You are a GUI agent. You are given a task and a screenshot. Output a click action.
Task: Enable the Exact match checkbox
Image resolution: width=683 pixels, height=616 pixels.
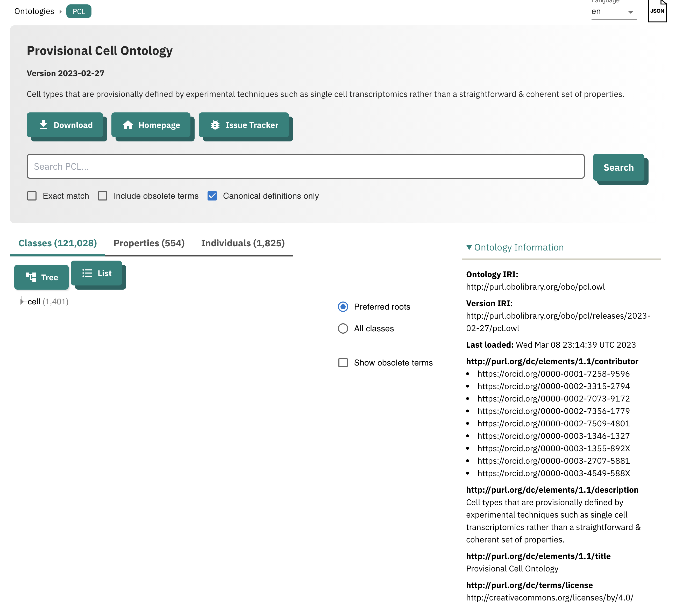pyautogui.click(x=32, y=196)
